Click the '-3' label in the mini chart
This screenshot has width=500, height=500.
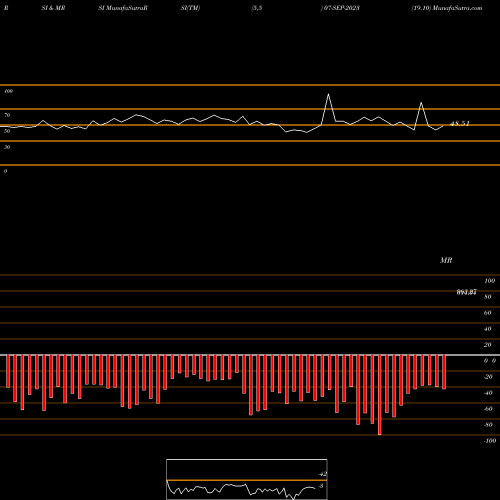pyautogui.click(x=321, y=486)
